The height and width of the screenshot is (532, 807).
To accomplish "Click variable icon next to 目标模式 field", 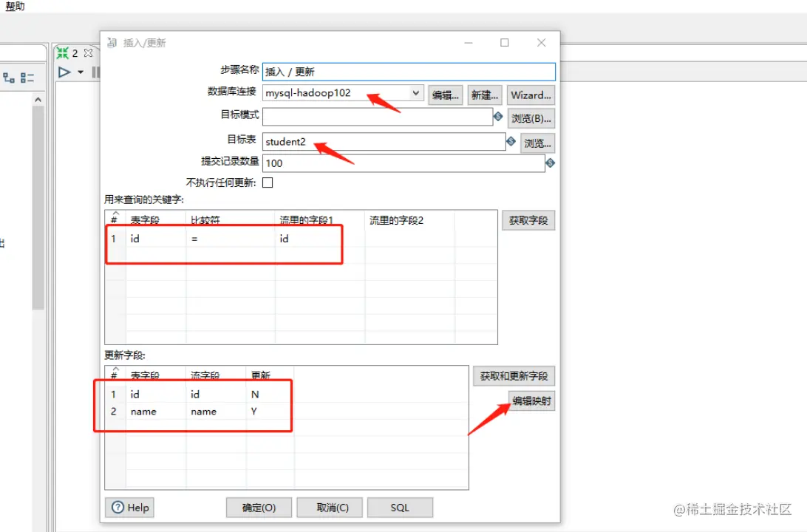I will pos(497,116).
